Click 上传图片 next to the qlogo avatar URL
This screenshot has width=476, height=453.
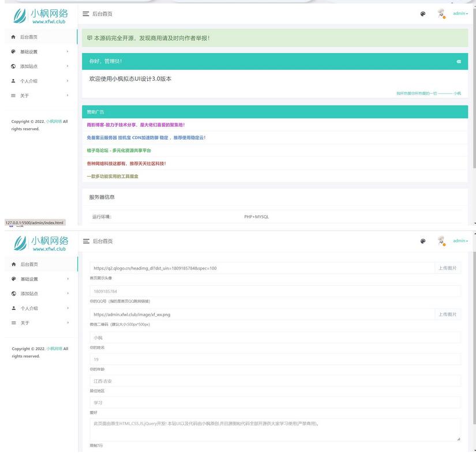coord(447,268)
